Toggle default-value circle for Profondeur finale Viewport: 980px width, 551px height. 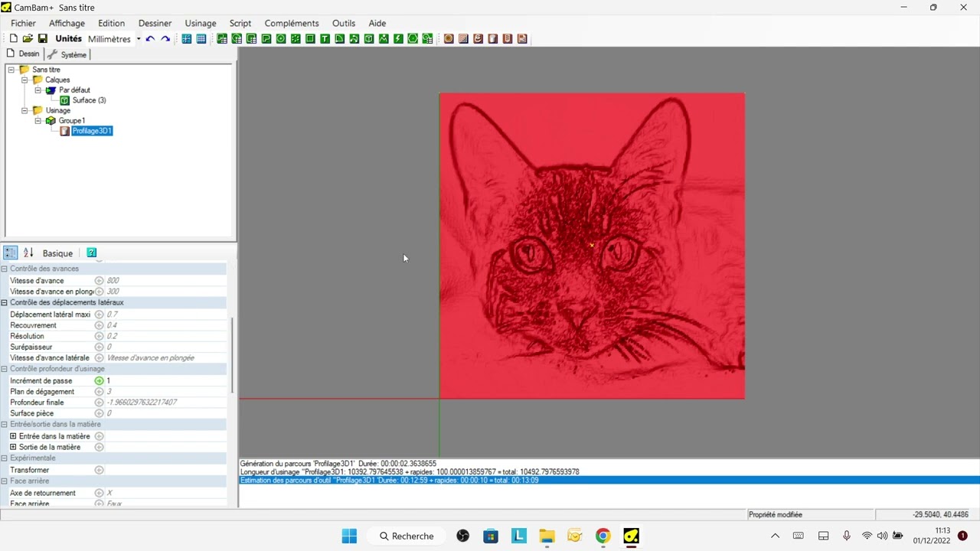pos(99,403)
